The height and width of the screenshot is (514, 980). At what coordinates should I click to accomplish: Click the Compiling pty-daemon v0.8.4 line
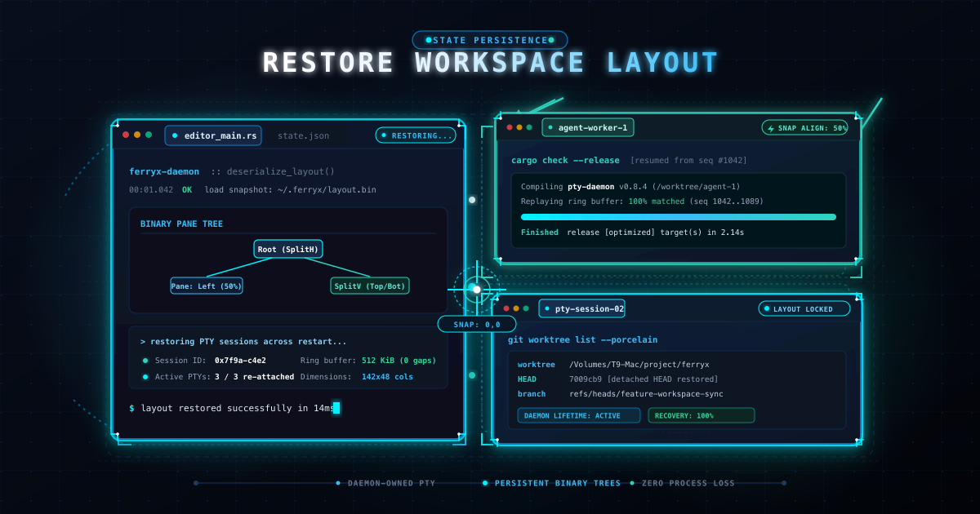[x=629, y=186]
